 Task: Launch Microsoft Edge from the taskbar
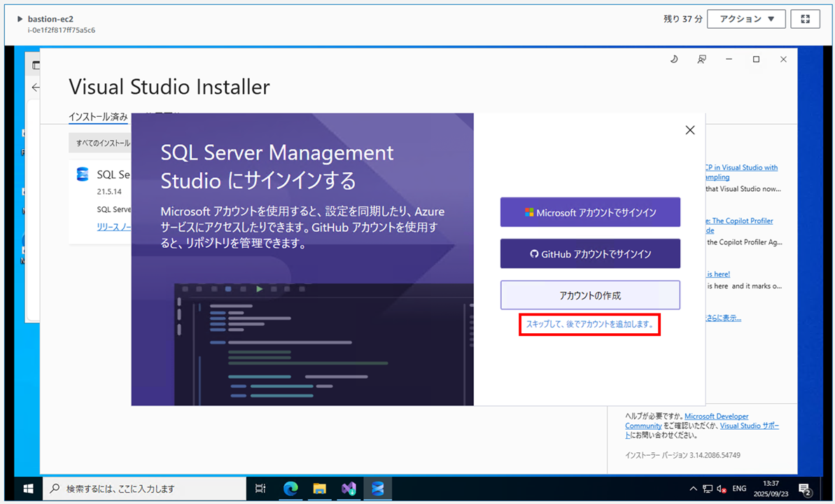pyautogui.click(x=290, y=489)
